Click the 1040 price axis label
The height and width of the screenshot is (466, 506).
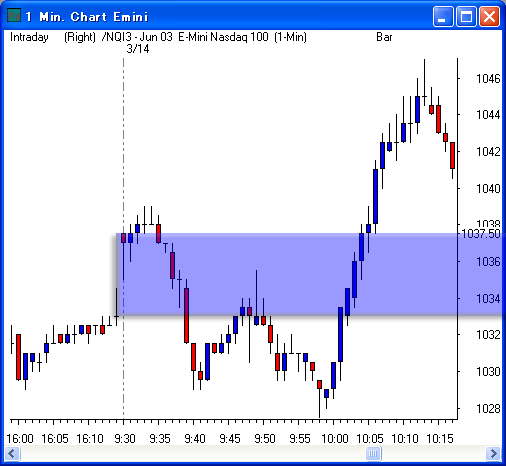pyautogui.click(x=488, y=189)
